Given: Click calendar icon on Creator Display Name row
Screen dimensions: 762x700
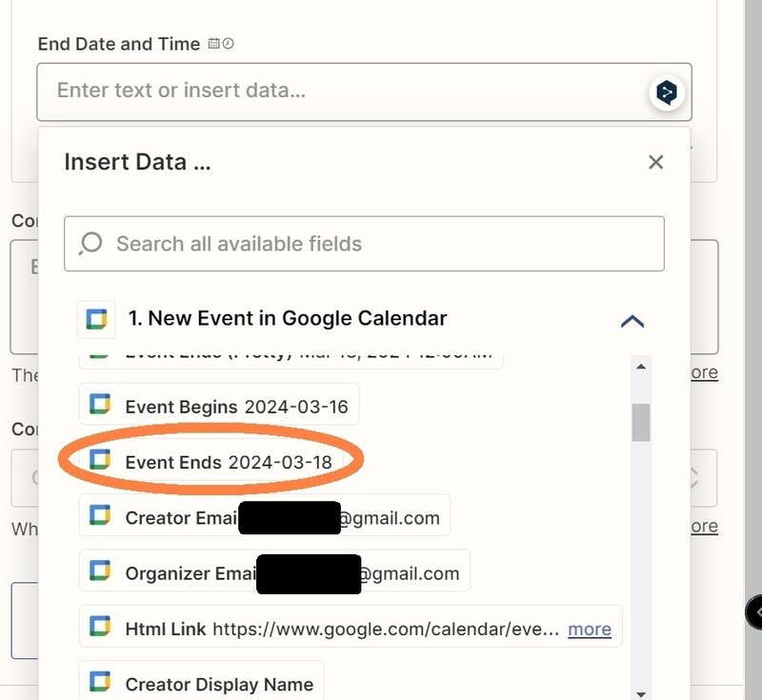Looking at the screenshot, I should point(100,681).
